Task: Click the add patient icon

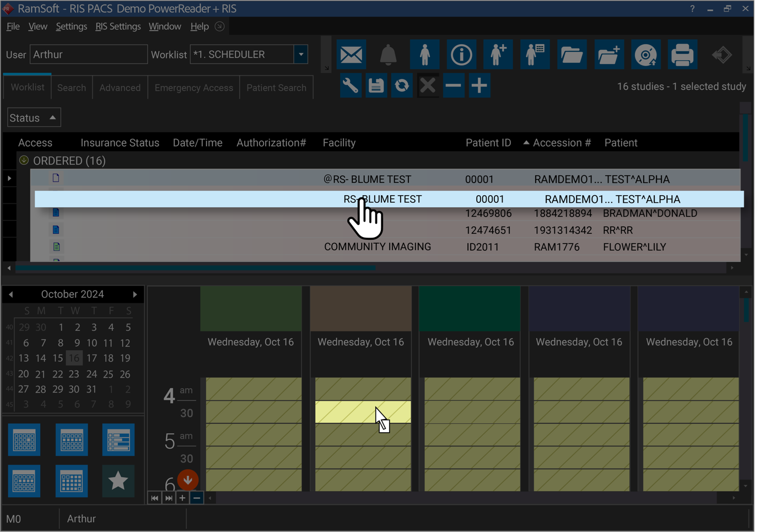Action: 498,55
